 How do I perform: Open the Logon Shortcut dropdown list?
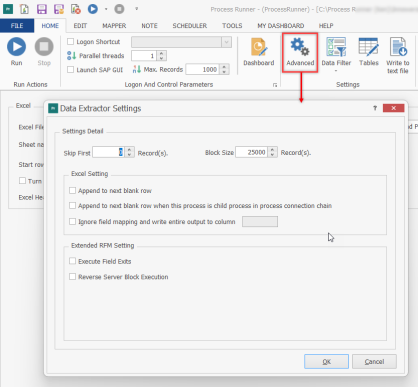(226, 42)
